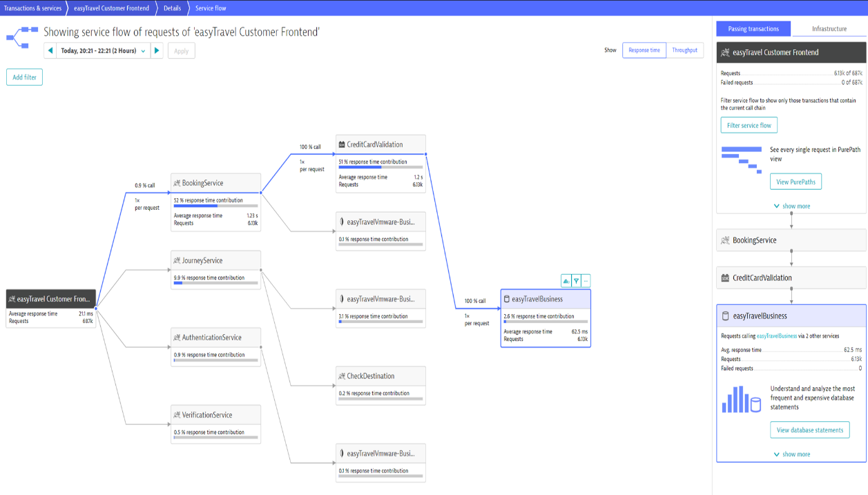The image size is (868, 495).
Task: Click the AuthenticationService '0.9 % response time contribution' text
Action: coord(209,355)
